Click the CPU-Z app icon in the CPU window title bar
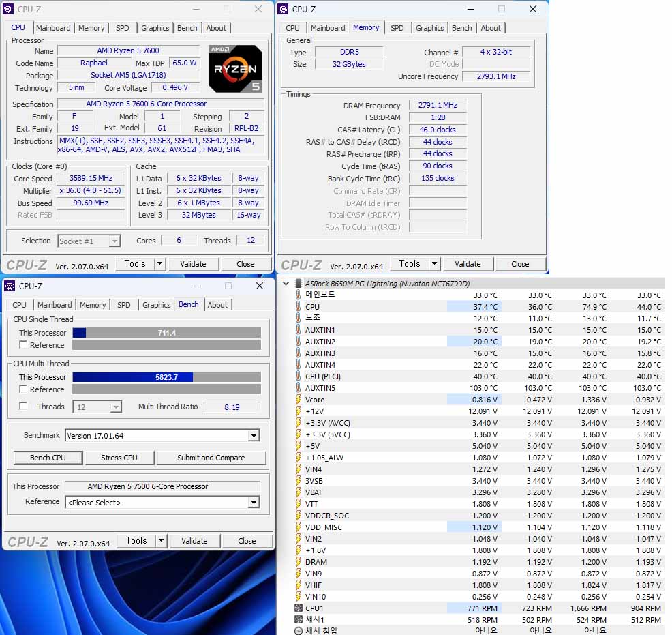Viewport: 672px width, 635px height. click(8, 9)
